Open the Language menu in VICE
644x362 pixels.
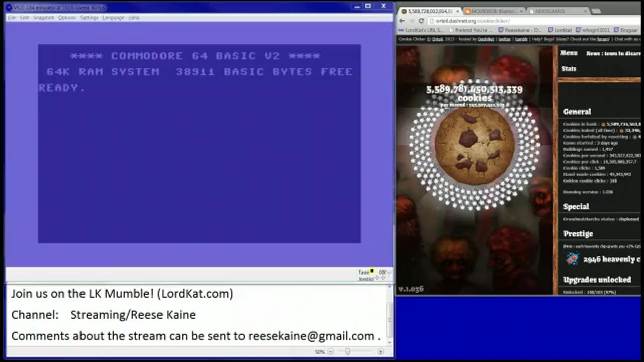coord(113,18)
